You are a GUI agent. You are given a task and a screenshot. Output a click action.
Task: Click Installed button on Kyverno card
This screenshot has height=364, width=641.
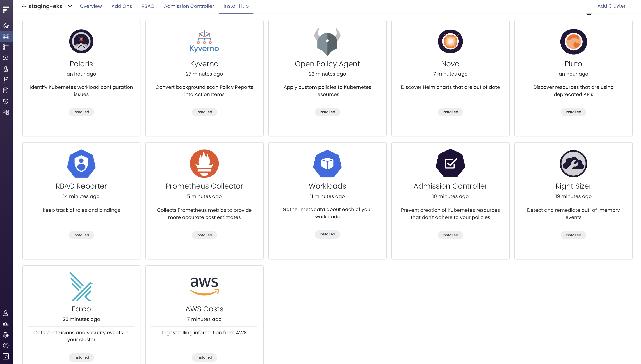click(204, 112)
